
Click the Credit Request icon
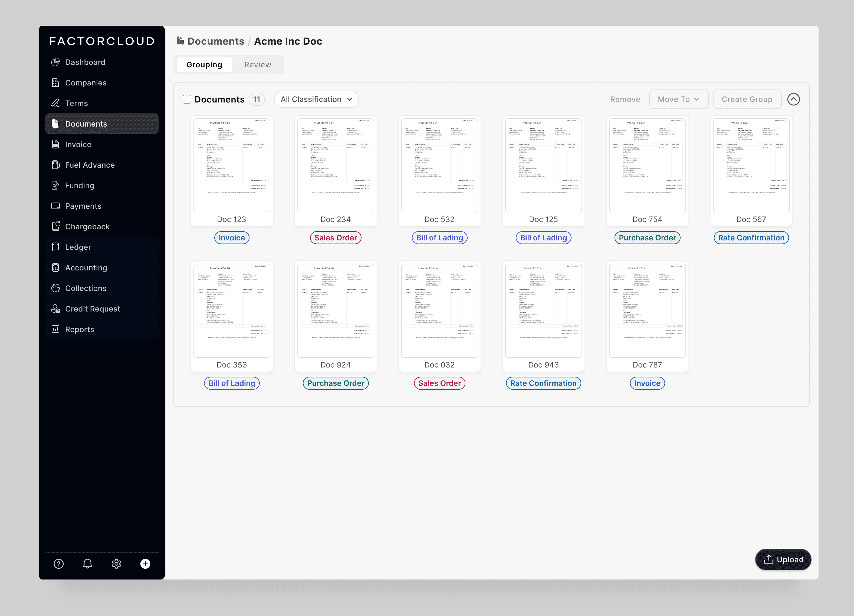coord(55,309)
